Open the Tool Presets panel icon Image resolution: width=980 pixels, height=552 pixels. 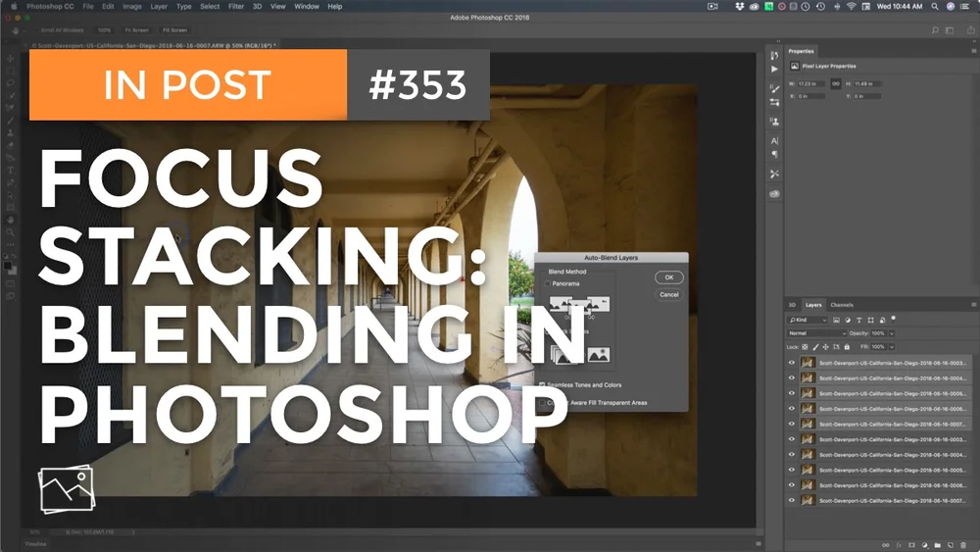click(774, 174)
